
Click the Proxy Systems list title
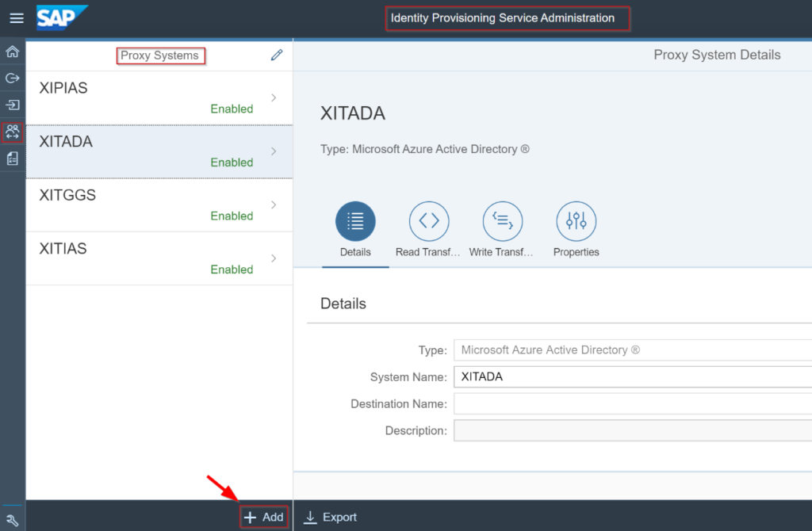(x=159, y=55)
